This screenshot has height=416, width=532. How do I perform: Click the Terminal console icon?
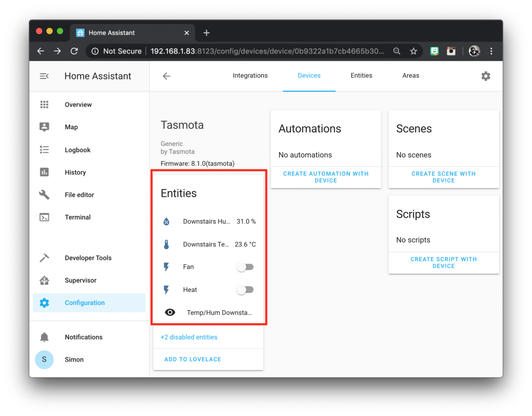click(x=44, y=217)
